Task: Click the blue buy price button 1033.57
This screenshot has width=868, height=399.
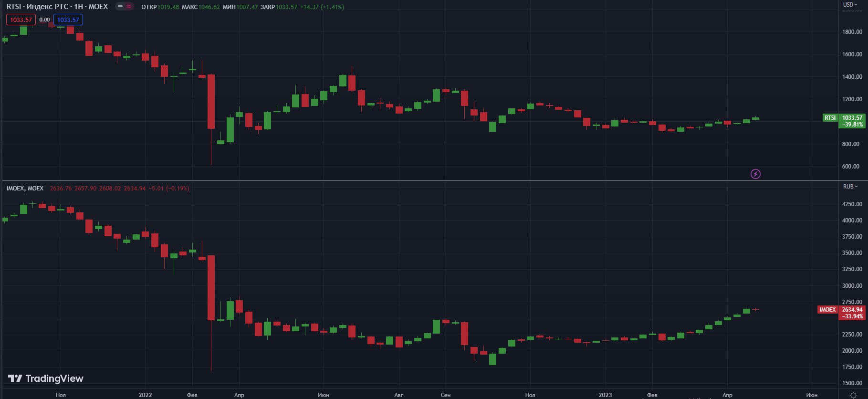Action: pos(68,20)
